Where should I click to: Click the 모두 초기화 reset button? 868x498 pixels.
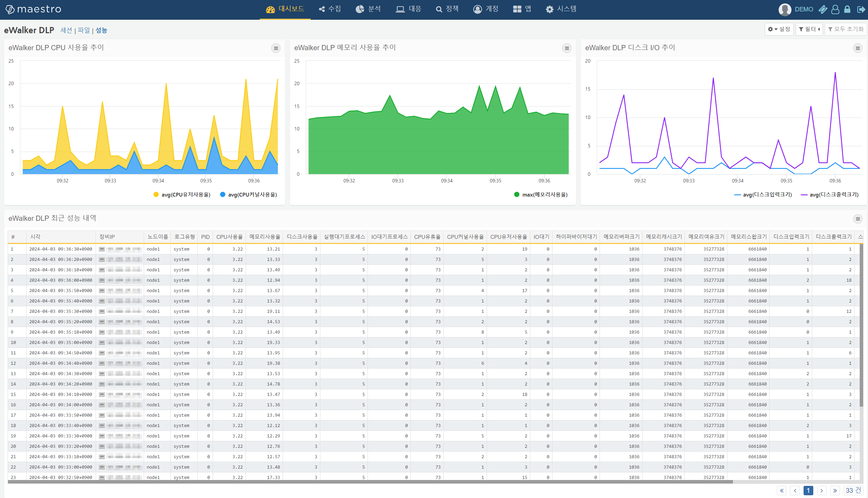pos(846,29)
